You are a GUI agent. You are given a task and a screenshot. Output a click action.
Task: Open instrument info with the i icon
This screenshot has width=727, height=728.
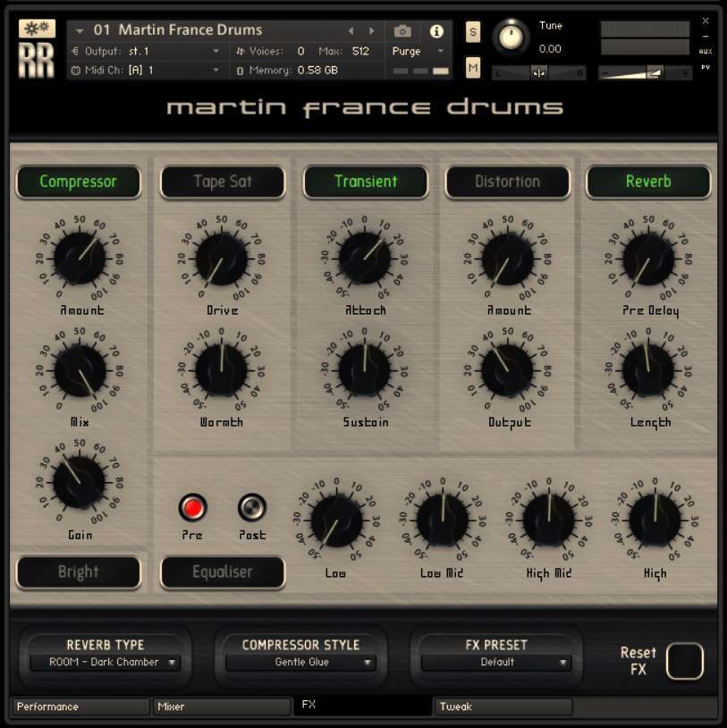435,31
